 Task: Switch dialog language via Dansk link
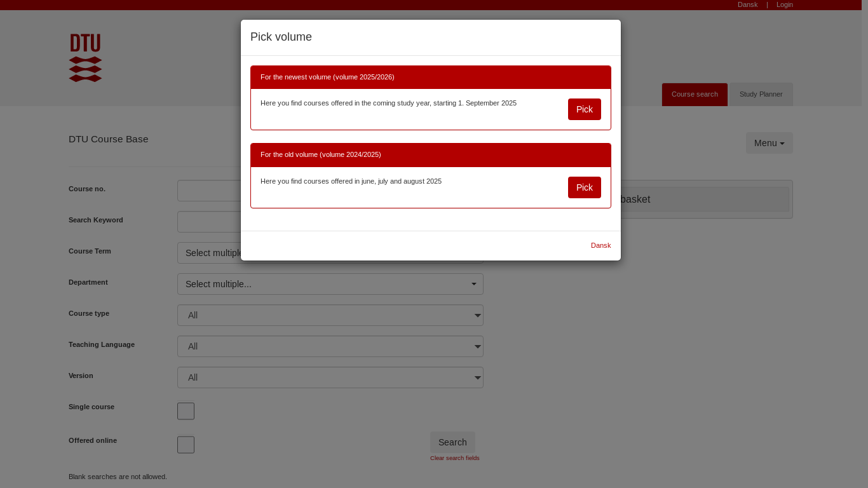600,245
